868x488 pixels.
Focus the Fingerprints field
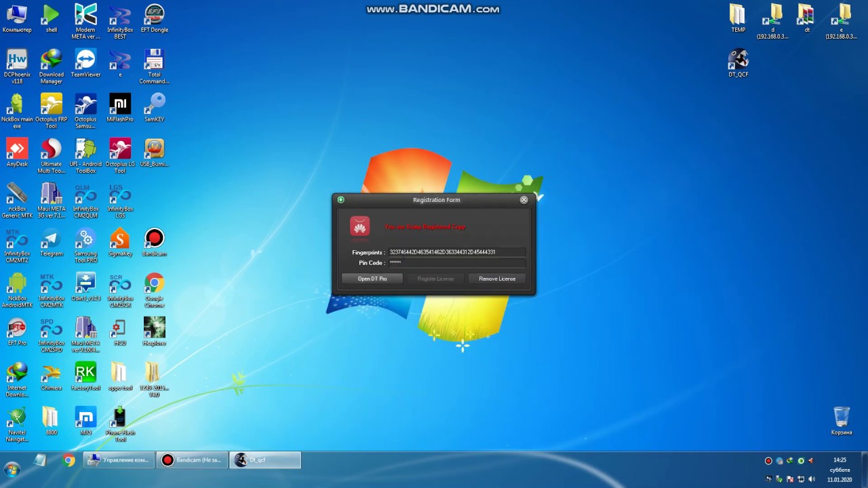click(456, 252)
